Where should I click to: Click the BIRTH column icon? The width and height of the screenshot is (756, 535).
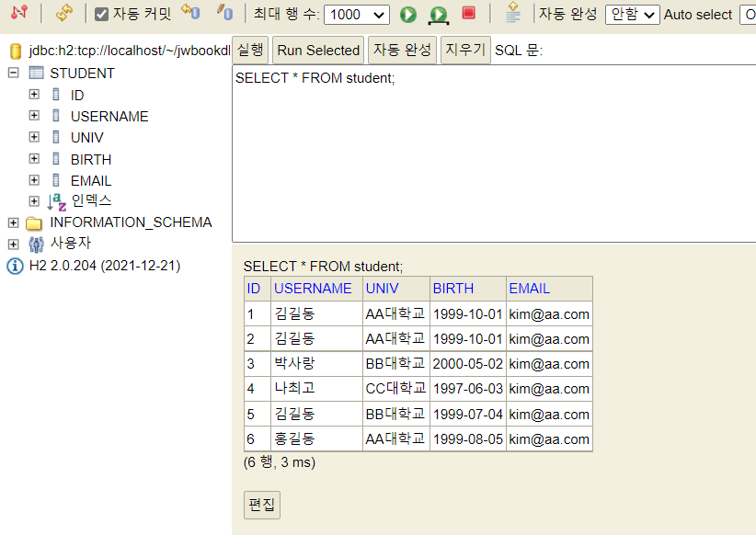[56, 159]
